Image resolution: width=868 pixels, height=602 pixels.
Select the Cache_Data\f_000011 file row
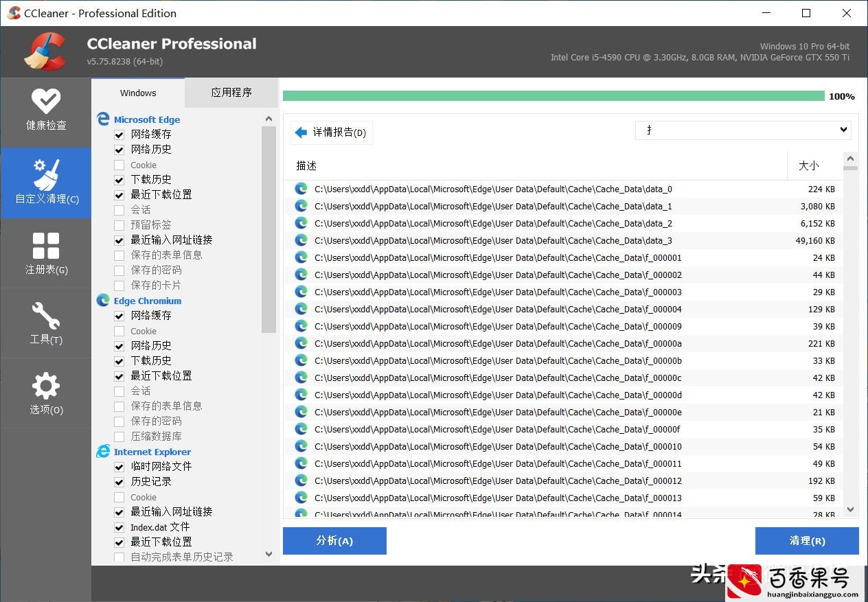coord(564,463)
